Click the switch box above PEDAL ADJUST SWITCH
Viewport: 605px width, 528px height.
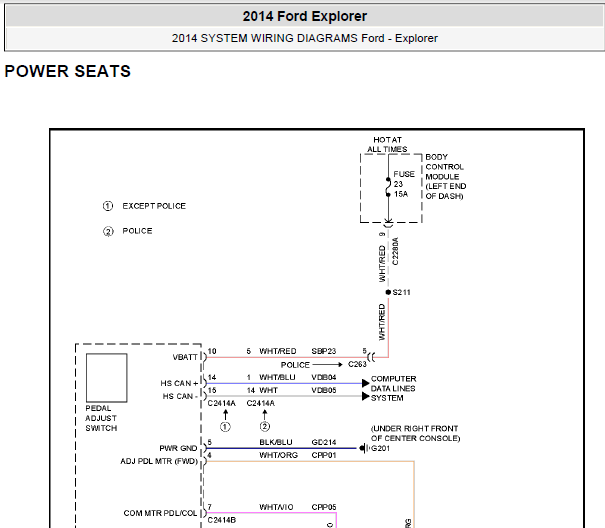[106, 378]
